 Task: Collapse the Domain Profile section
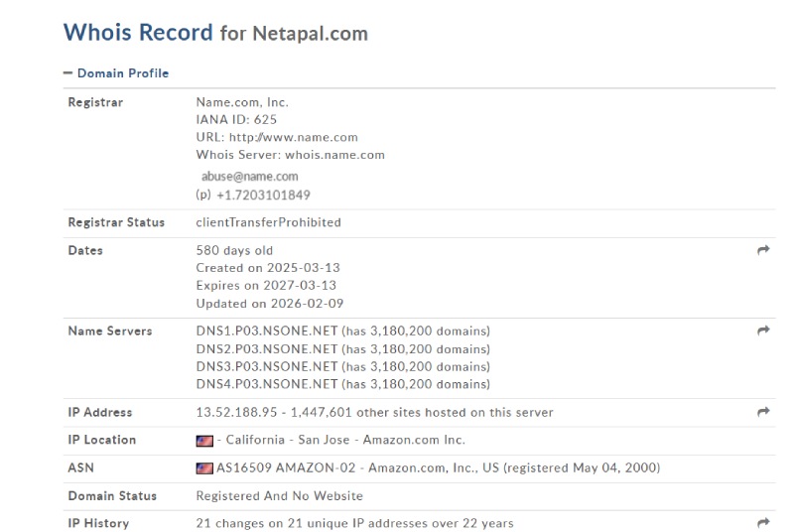point(116,72)
